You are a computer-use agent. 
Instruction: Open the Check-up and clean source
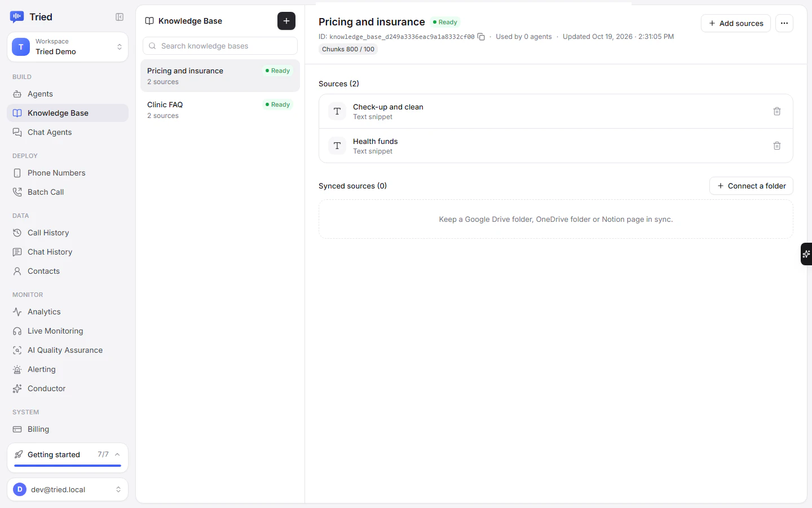tap(556, 111)
